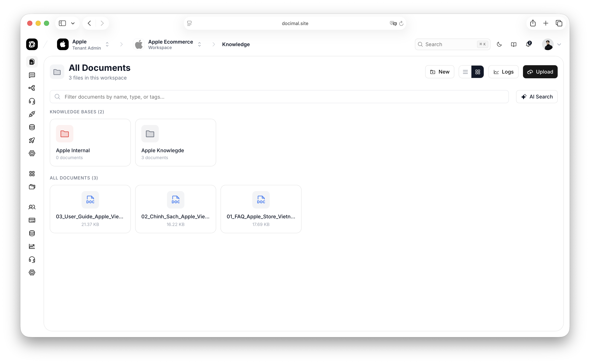Image resolution: width=590 pixels, height=364 pixels.
Task: Click the filter documents input field
Action: 279,97
